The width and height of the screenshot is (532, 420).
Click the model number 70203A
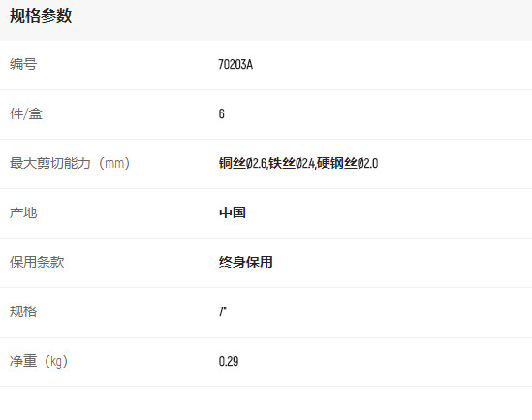(235, 64)
